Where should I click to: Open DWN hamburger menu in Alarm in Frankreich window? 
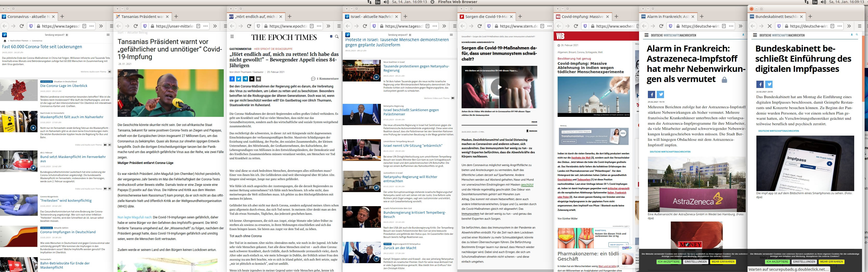click(x=646, y=35)
